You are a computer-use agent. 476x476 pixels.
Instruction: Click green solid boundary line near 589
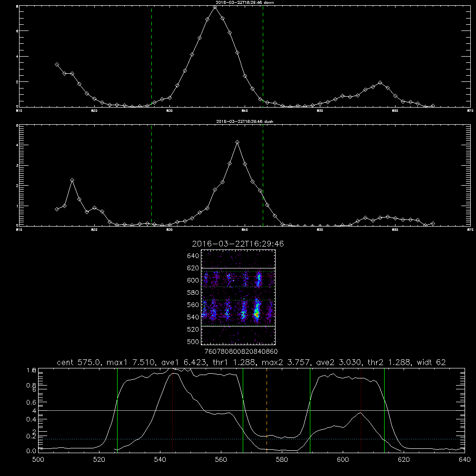[310, 410]
